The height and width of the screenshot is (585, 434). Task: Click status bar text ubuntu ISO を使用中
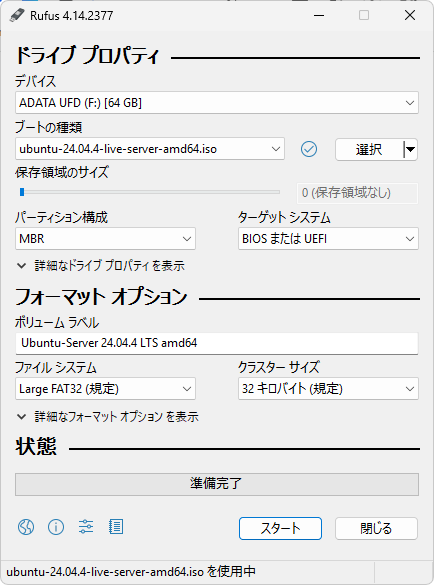click(131, 571)
